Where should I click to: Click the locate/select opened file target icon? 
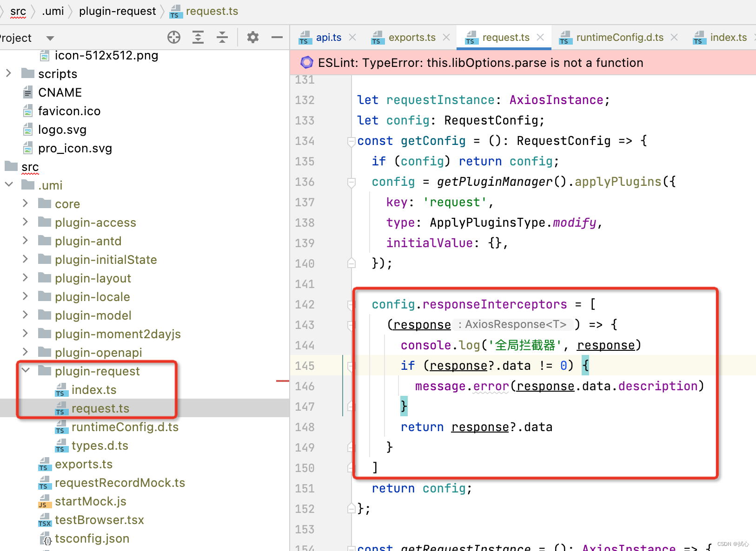174,37
